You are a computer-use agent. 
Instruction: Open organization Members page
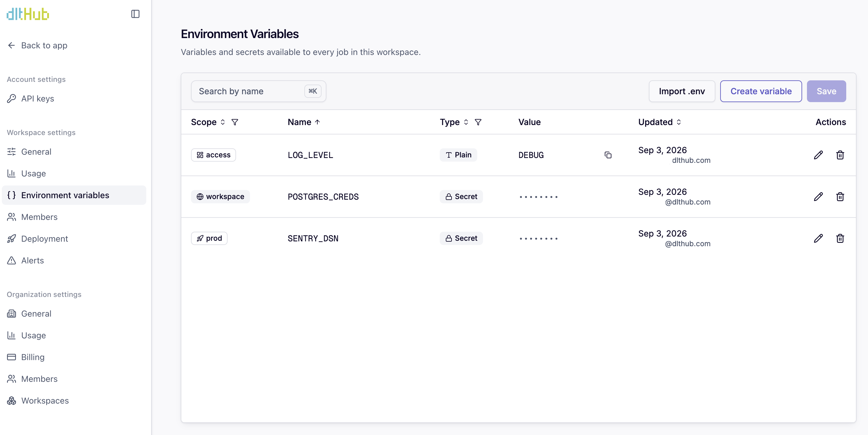[x=74, y=379]
